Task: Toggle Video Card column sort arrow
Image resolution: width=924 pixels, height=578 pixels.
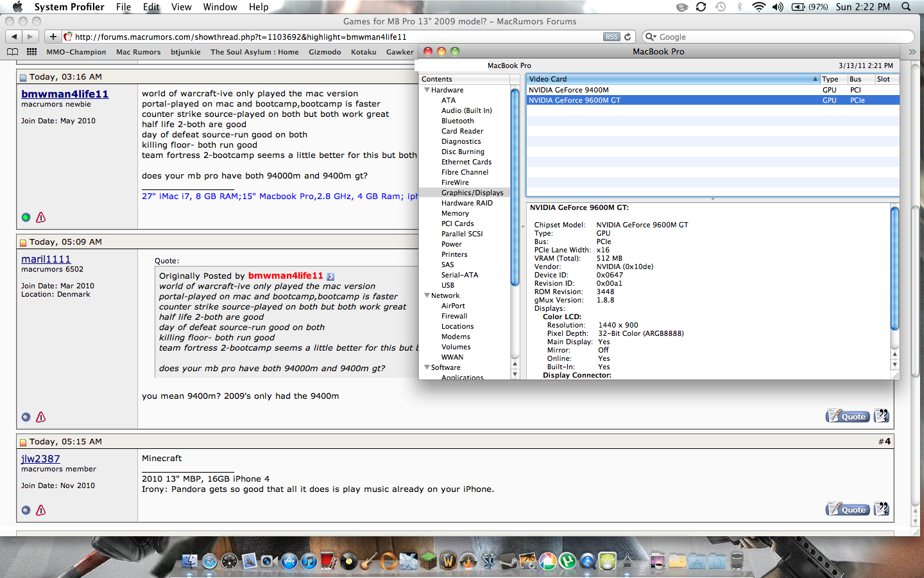Action: (x=815, y=79)
